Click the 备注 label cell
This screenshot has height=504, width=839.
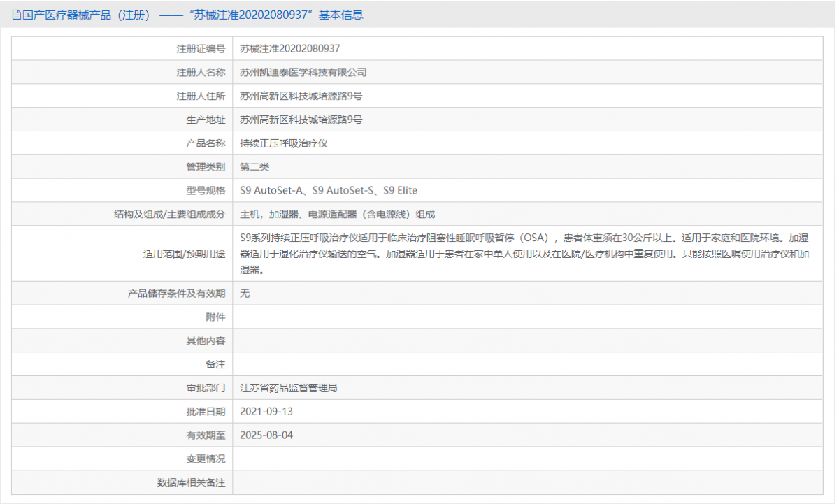(122, 364)
